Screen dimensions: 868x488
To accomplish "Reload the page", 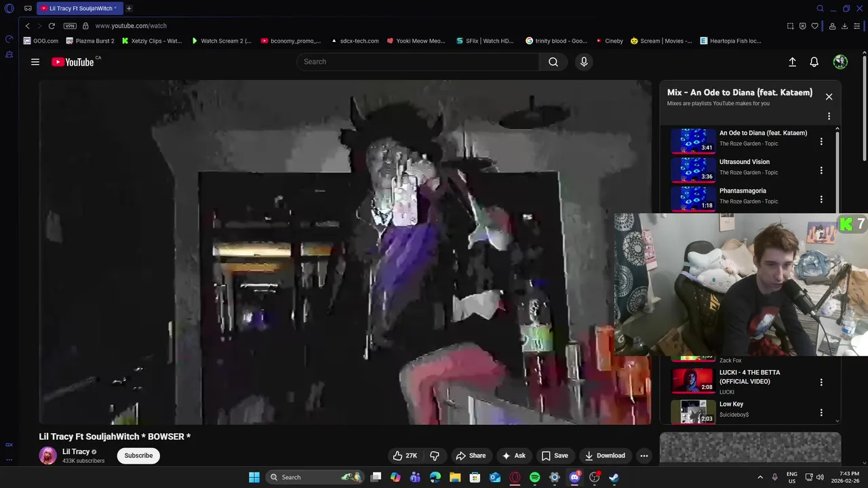I will (52, 26).
